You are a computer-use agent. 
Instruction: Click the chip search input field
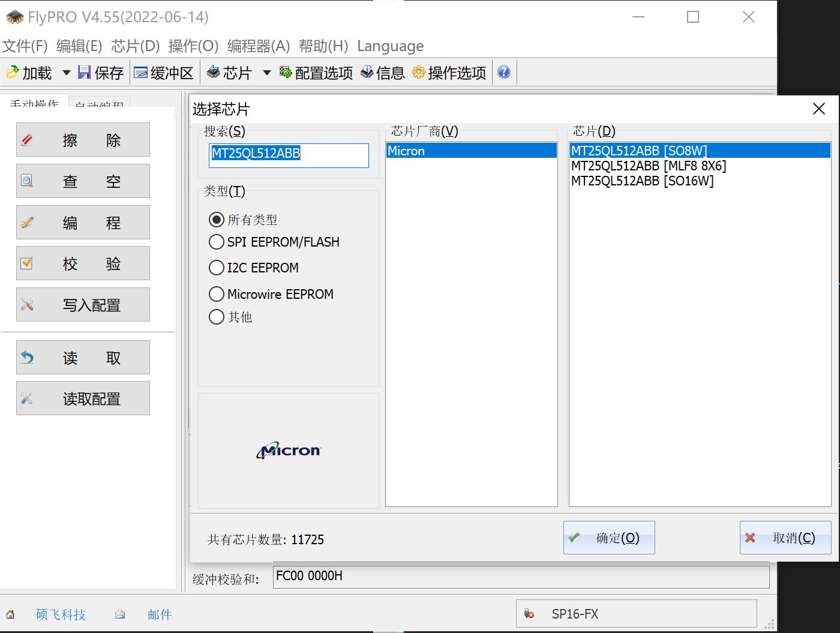[289, 155]
